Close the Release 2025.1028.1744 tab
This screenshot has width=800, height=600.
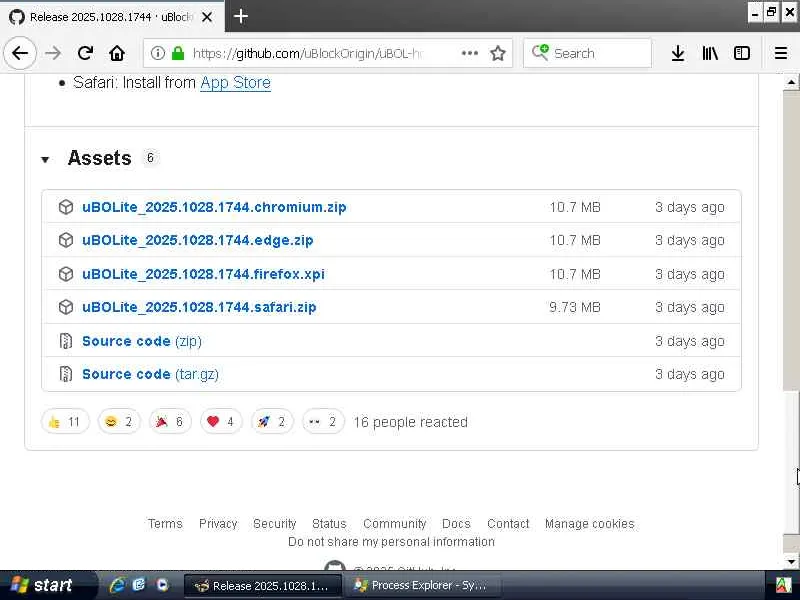pos(207,17)
